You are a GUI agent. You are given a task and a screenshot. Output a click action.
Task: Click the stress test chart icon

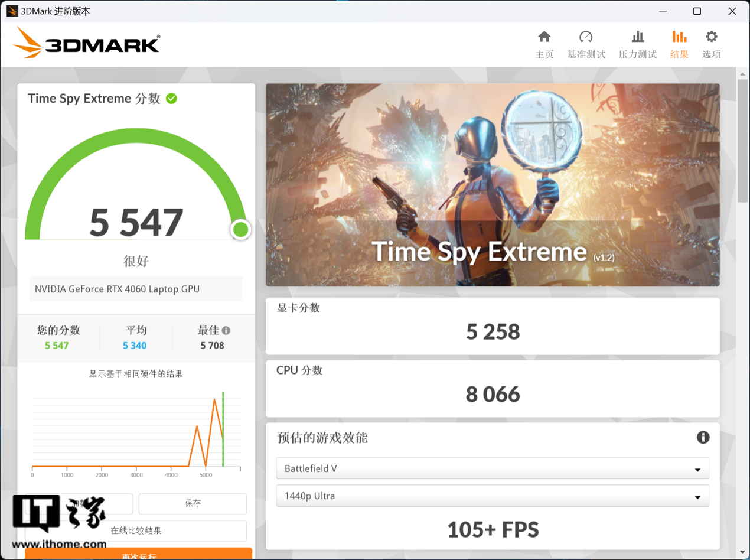[x=637, y=37]
